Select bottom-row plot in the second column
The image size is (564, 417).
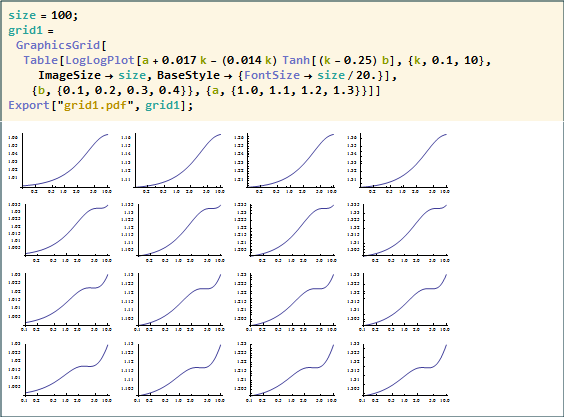173,372
